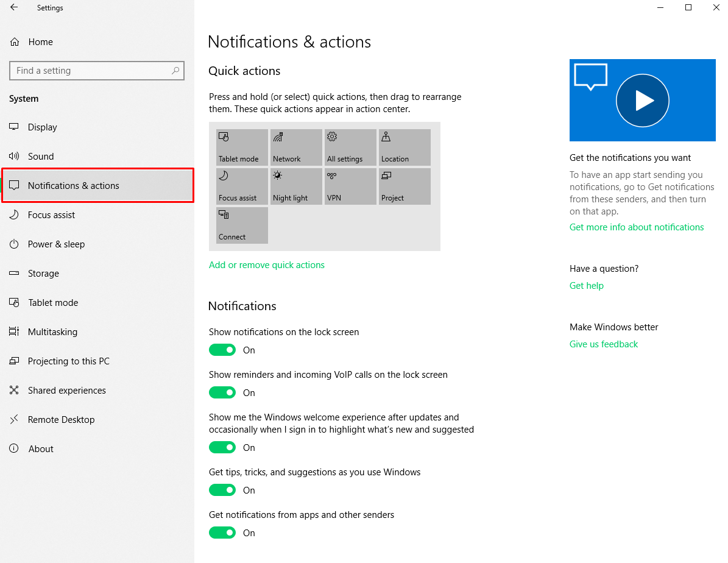This screenshot has height=563, width=728.
Task: Open Power & sleep settings
Action: click(x=56, y=244)
